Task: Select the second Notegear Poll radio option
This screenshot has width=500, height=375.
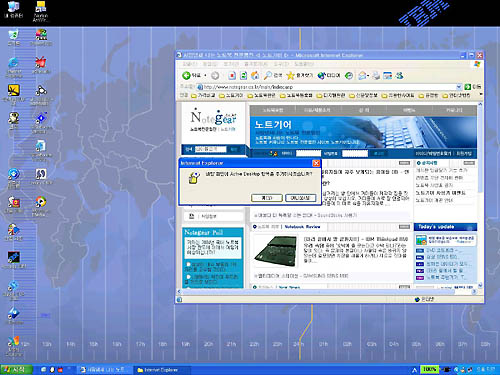Action: (x=188, y=277)
